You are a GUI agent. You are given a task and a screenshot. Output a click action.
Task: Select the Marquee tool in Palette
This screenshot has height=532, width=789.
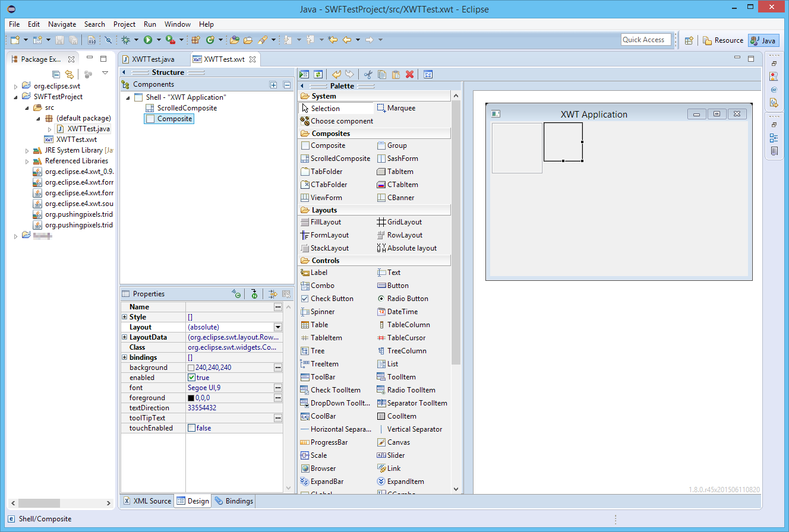[396, 108]
